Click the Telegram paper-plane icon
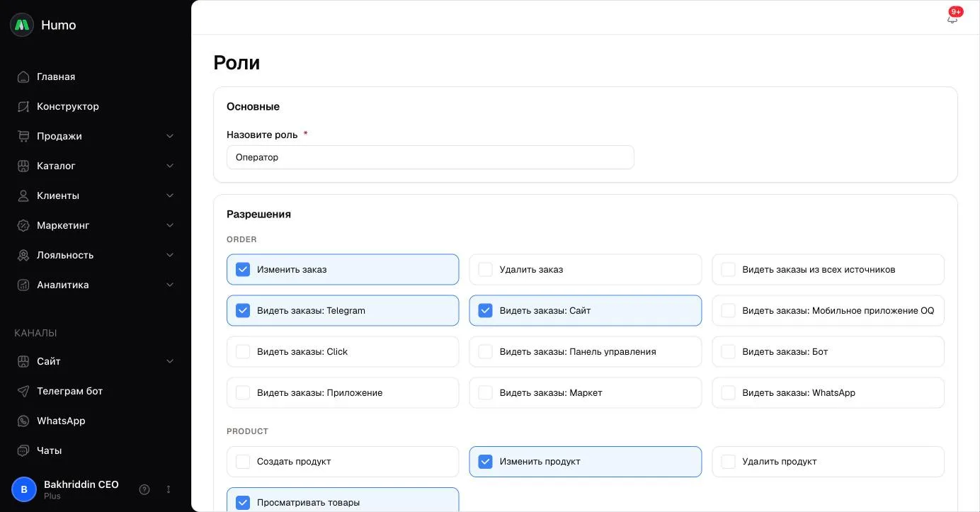Viewport: 980px width, 512px height. coord(23,391)
